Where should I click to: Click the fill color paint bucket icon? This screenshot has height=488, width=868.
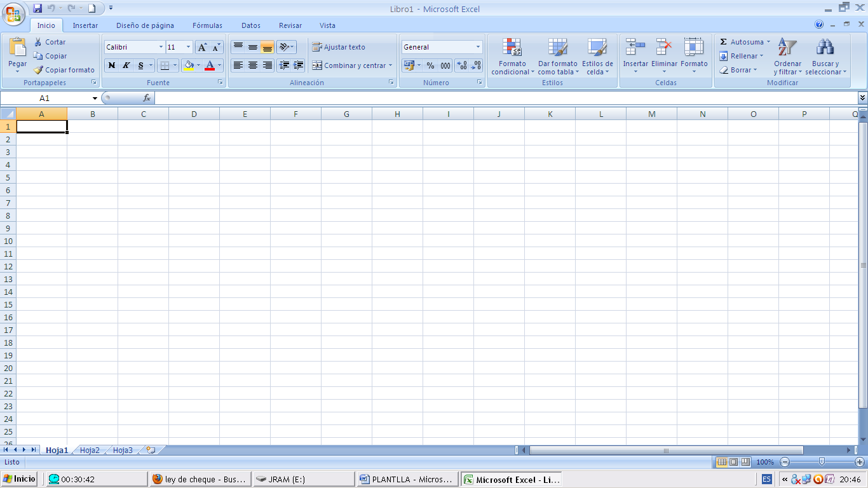tap(188, 65)
